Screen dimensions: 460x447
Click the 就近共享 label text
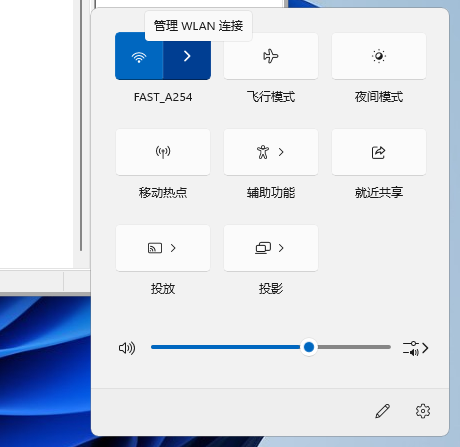(x=379, y=193)
